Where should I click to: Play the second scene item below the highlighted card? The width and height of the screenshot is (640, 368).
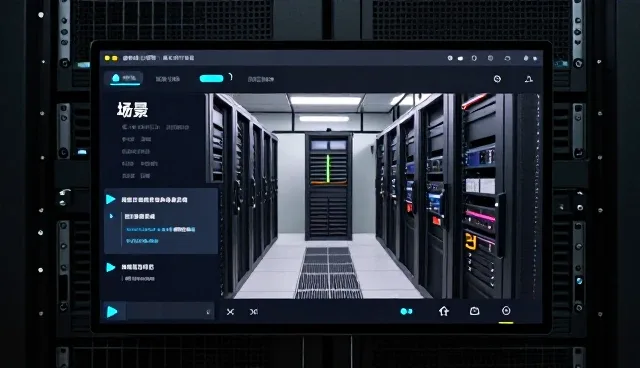(111, 267)
